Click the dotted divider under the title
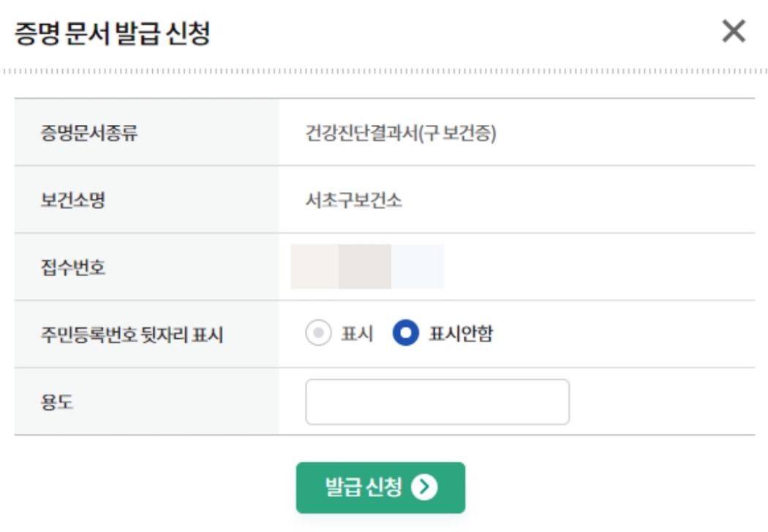768x532 pixels. [x=384, y=72]
